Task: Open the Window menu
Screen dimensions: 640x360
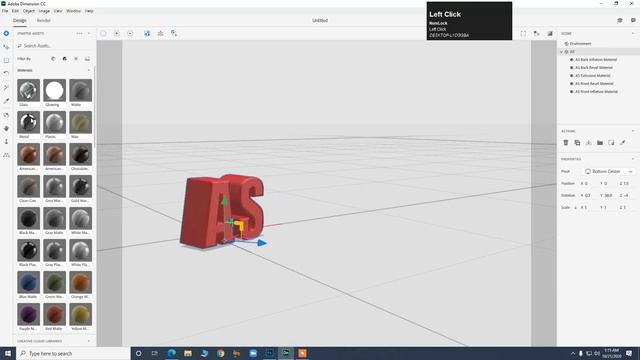Action: click(x=73, y=11)
